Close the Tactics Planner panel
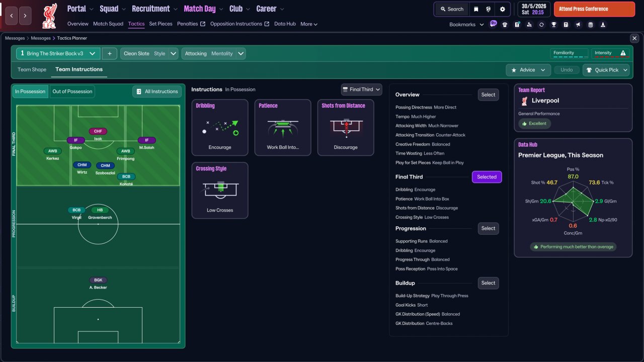Screen dimensions: 644x362 (634, 38)
